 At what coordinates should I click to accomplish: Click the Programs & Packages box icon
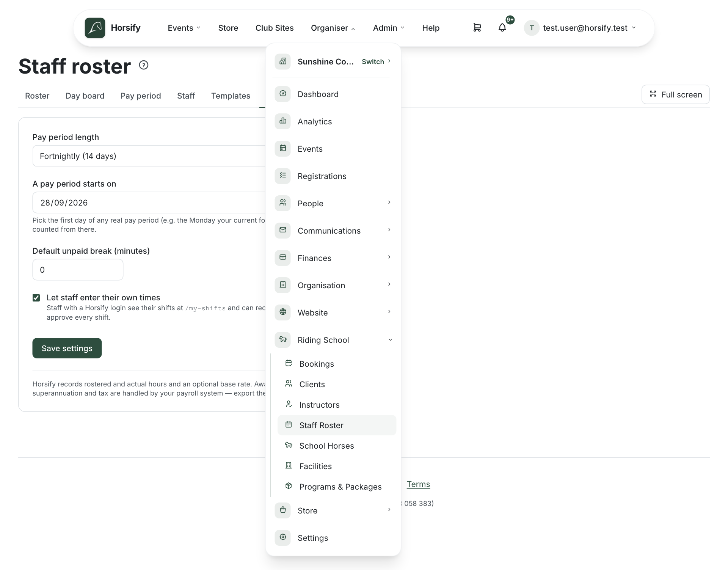(x=289, y=486)
